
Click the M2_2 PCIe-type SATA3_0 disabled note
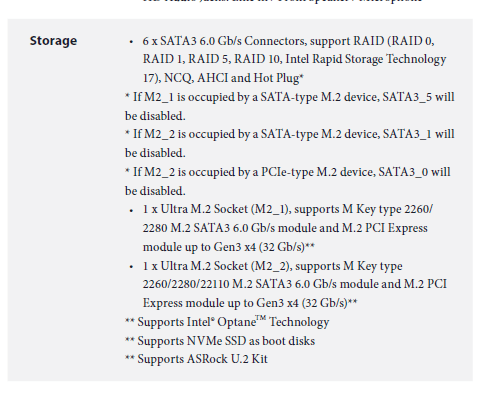[x=288, y=181]
